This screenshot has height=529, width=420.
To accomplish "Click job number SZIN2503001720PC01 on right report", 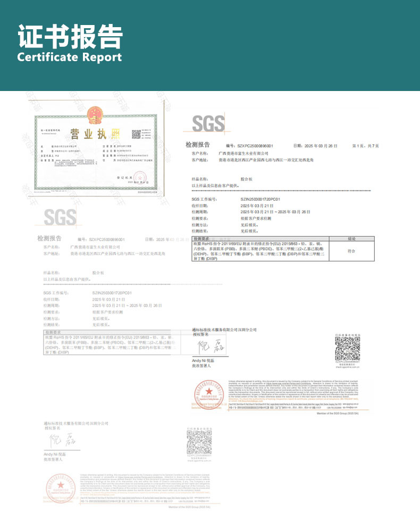I will pos(260,199).
